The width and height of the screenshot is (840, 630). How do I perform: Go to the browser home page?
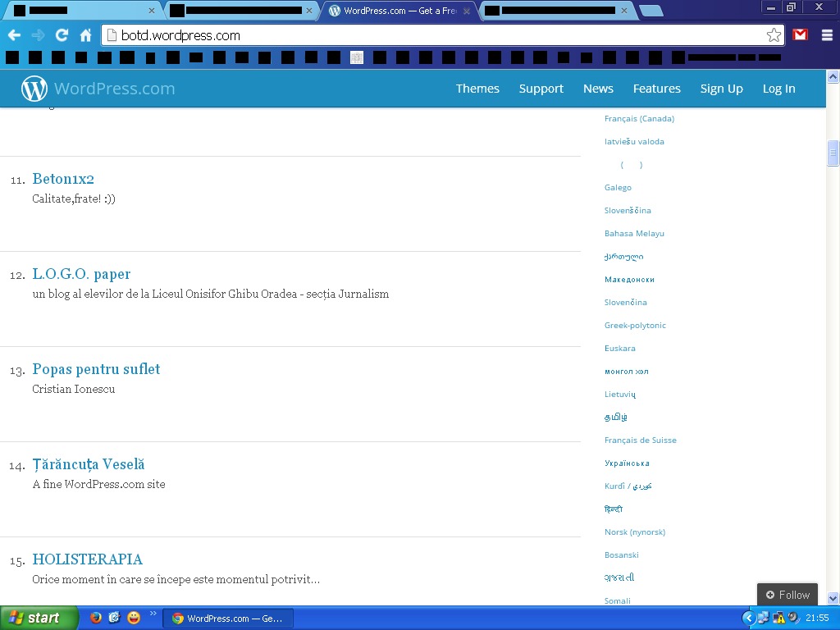tap(85, 35)
